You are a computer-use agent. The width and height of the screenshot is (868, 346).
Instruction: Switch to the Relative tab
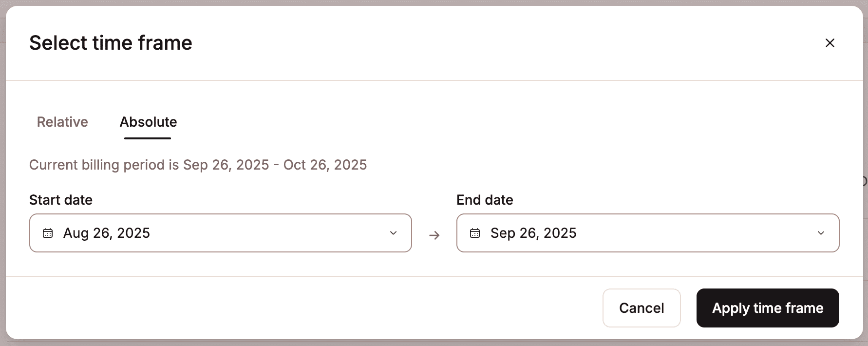(62, 122)
